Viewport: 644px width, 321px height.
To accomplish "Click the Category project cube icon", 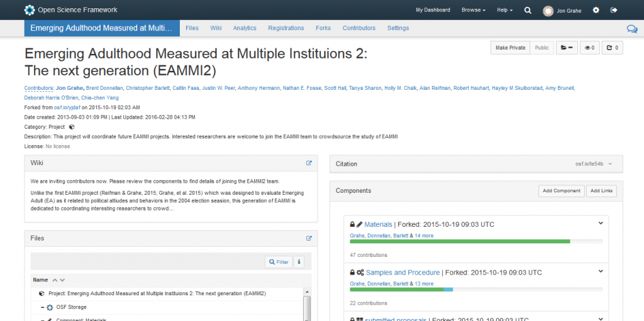I will coord(72,127).
